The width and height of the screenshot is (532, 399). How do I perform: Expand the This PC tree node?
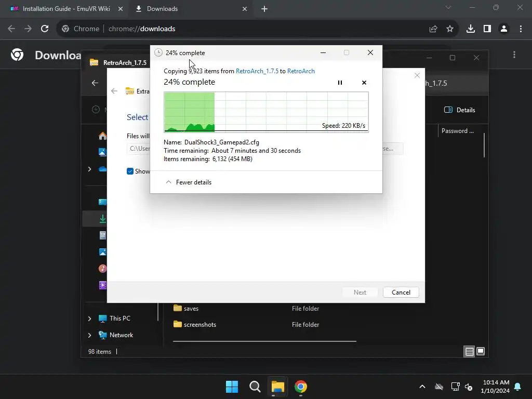(89, 318)
